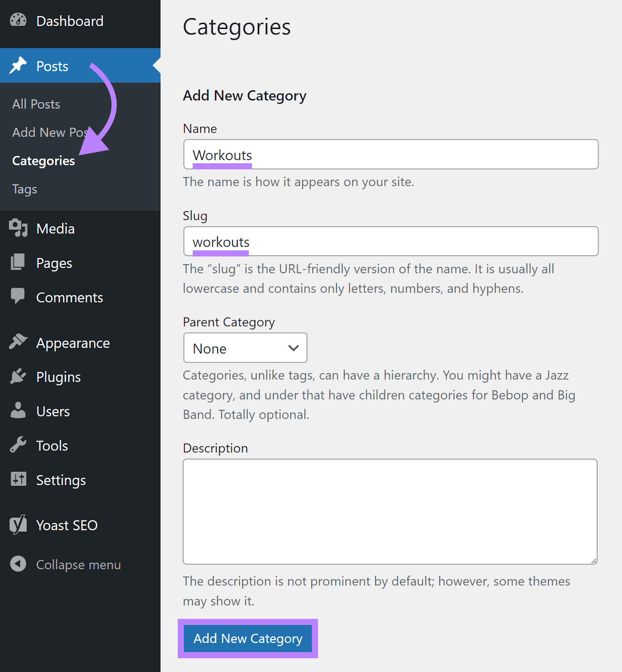Viewport: 622px width, 672px height.
Task: Open the Pages menu label
Action: pos(54,263)
